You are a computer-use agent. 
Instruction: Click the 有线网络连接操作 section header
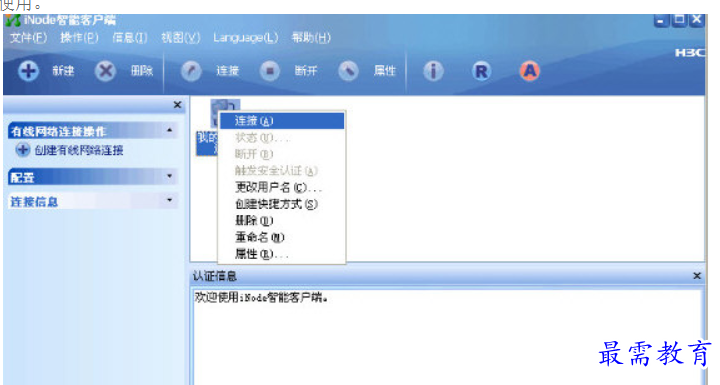click(92, 131)
